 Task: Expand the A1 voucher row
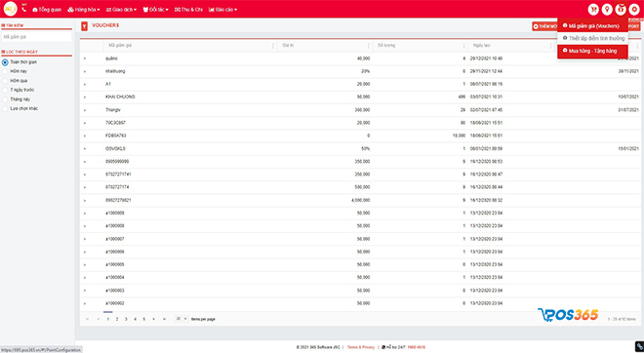85,84
